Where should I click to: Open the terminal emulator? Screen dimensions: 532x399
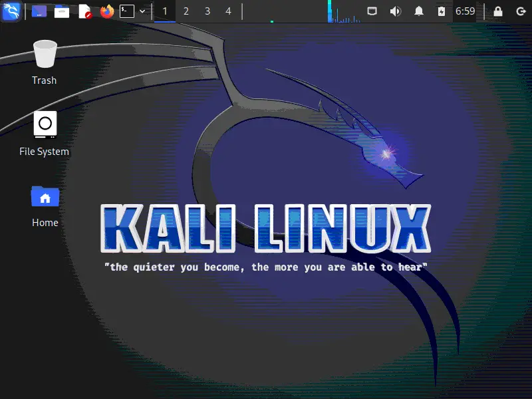pyautogui.click(x=127, y=11)
